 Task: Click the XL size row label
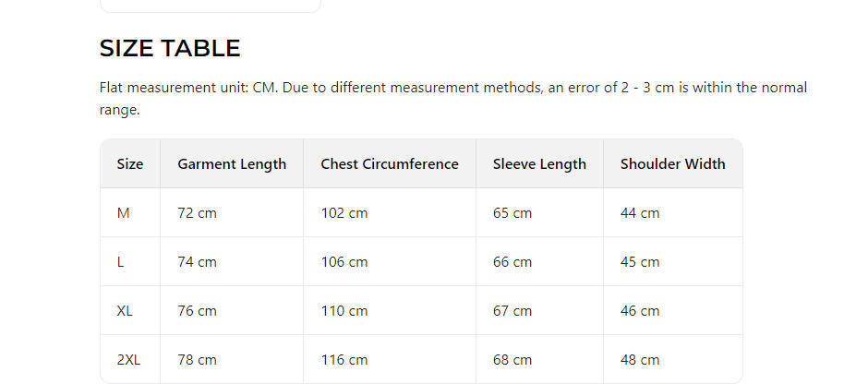pyautogui.click(x=125, y=311)
